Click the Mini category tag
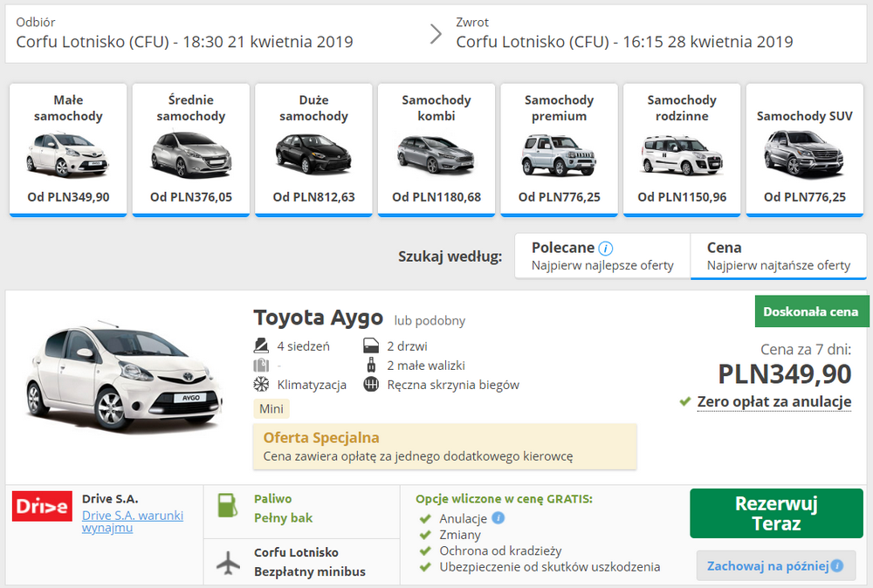Viewport: 873px width, 588px height. click(x=272, y=409)
